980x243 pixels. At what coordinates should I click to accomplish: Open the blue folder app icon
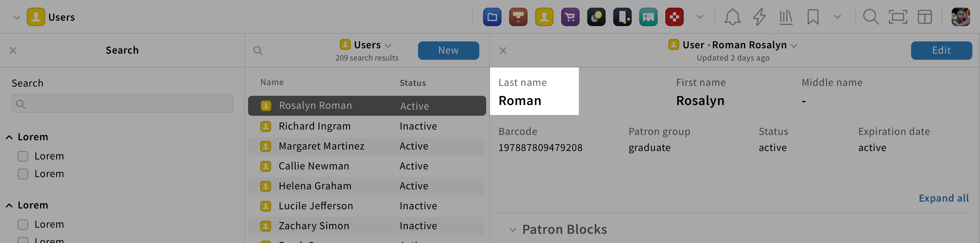[492, 17]
